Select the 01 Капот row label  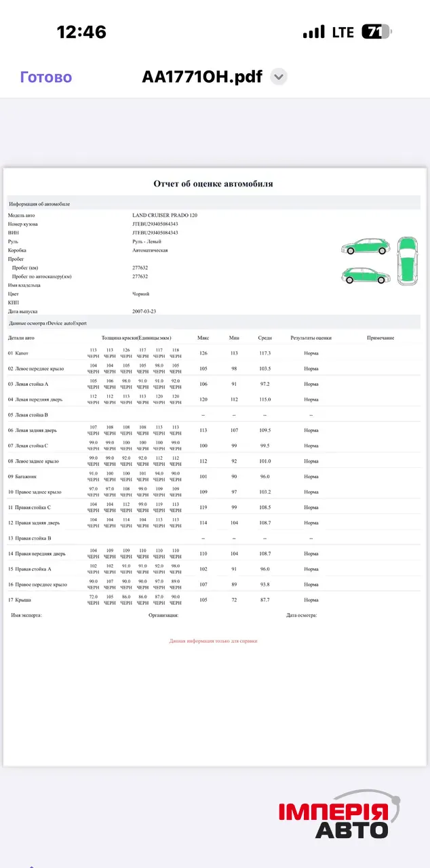[x=18, y=353]
